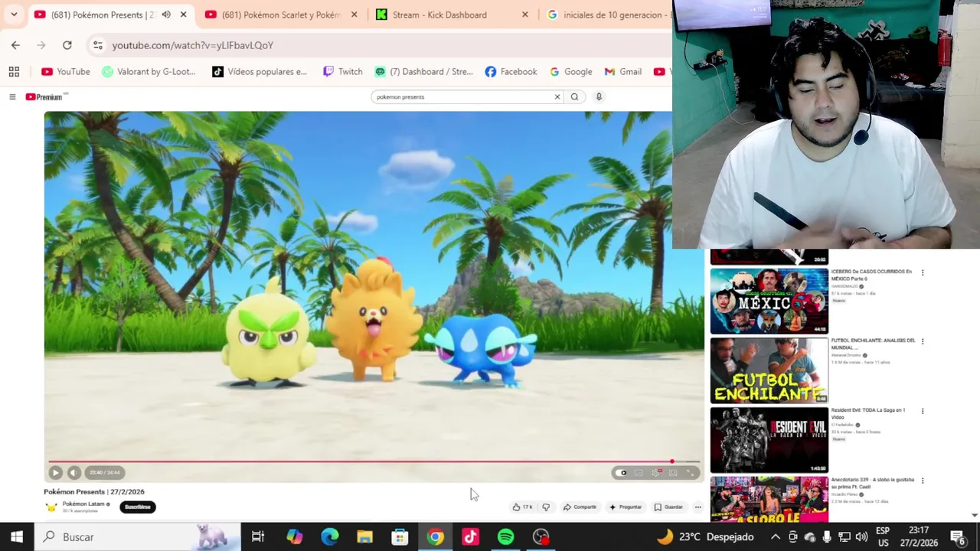Open options menu for Resident Evil video
Viewport: 980px width, 551px height.
pos(923,411)
